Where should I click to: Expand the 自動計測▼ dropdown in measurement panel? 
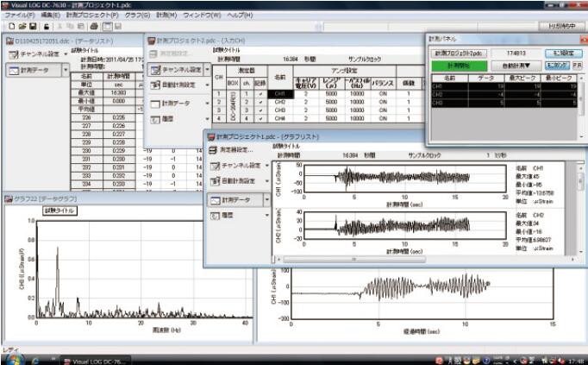click(x=515, y=65)
